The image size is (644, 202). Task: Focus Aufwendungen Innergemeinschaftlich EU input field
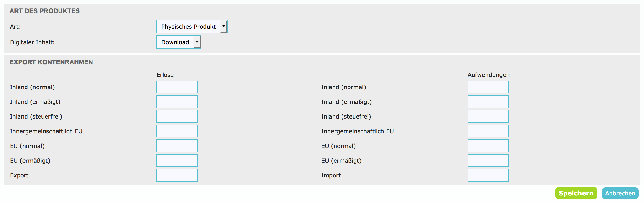pos(488,131)
